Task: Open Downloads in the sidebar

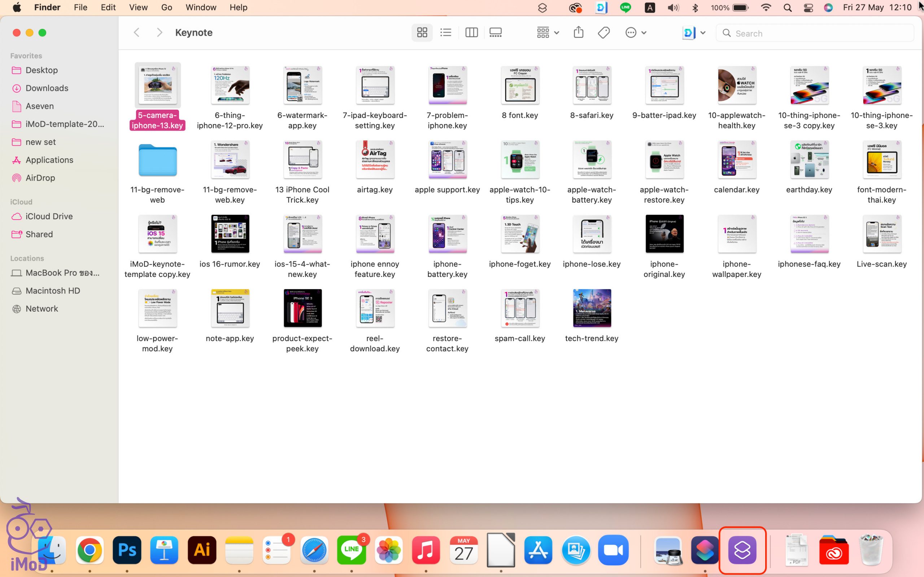Action: (47, 88)
